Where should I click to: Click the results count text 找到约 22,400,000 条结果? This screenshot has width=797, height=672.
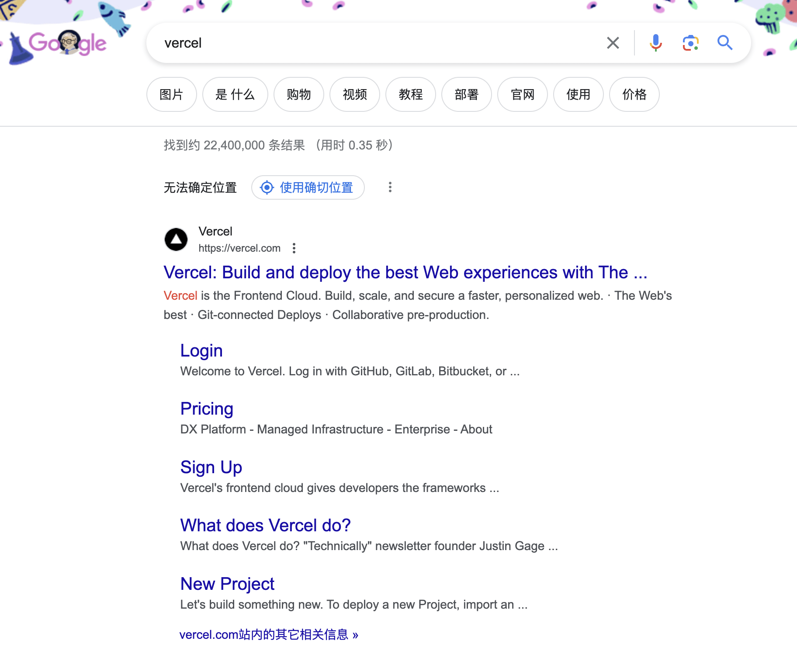[x=234, y=145]
